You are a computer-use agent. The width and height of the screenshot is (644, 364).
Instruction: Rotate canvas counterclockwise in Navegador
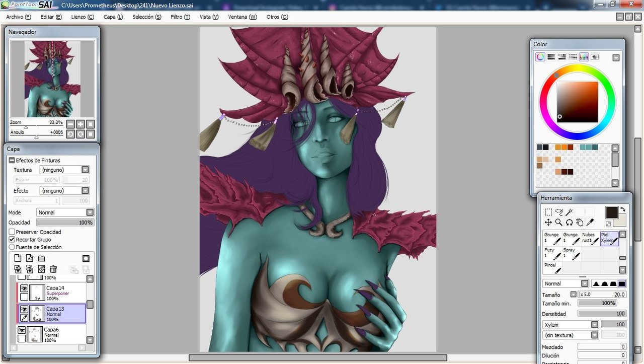(x=70, y=134)
